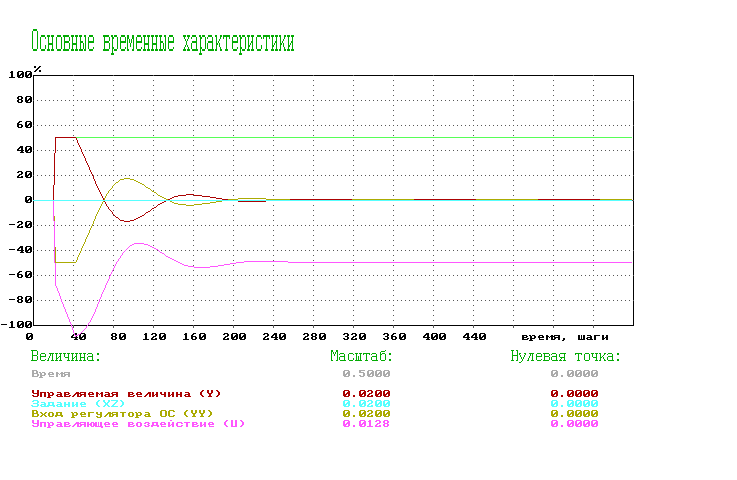Select the "Управляемая величина (Y)" legend entry

click(126, 393)
